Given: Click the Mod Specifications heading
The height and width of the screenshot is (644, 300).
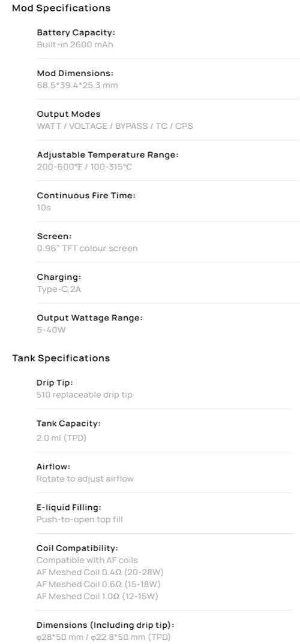Looking at the screenshot, I should (x=61, y=8).
